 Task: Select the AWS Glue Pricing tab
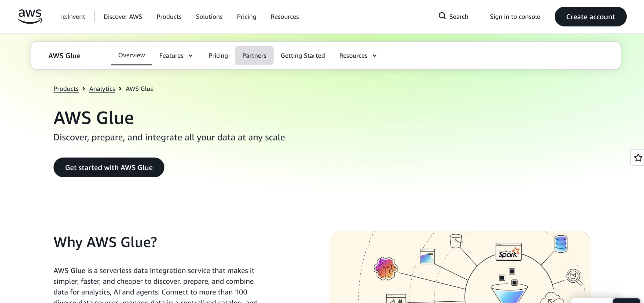tap(218, 56)
